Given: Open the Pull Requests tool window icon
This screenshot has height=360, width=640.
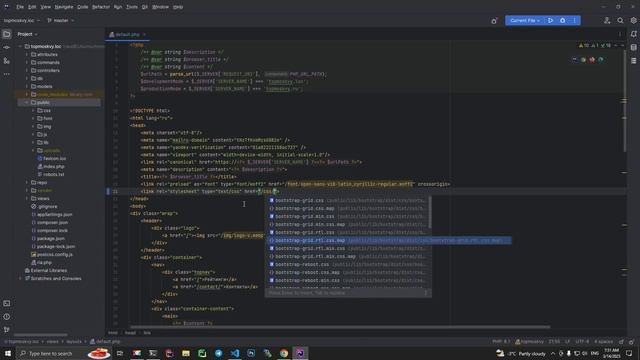Looking at the screenshot, I should click(7, 61).
